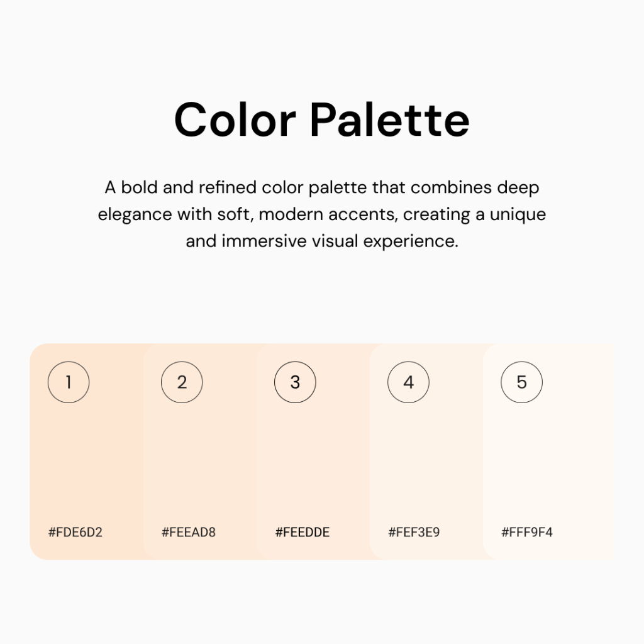Choose the third swatch card body
Screen dimensions: 644x644
tap(313, 459)
